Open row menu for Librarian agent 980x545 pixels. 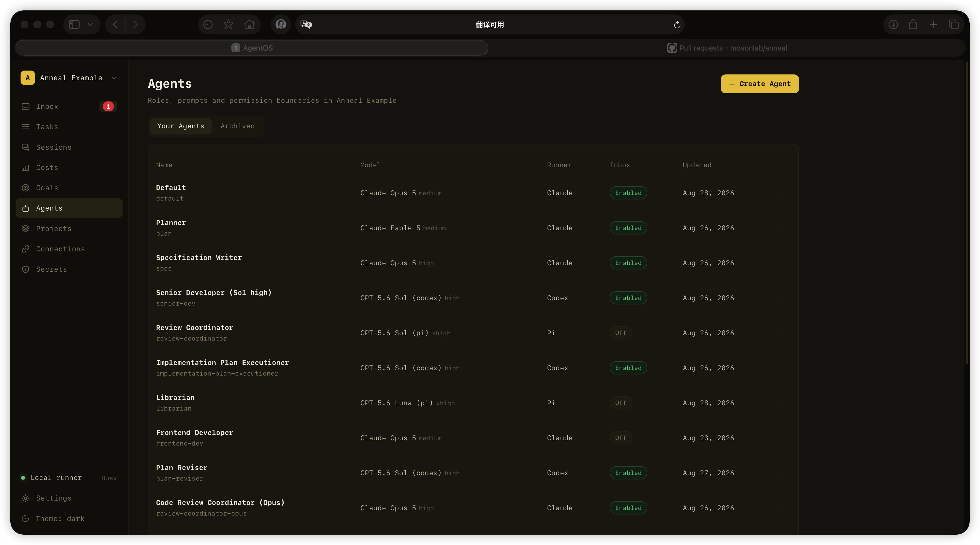point(783,403)
